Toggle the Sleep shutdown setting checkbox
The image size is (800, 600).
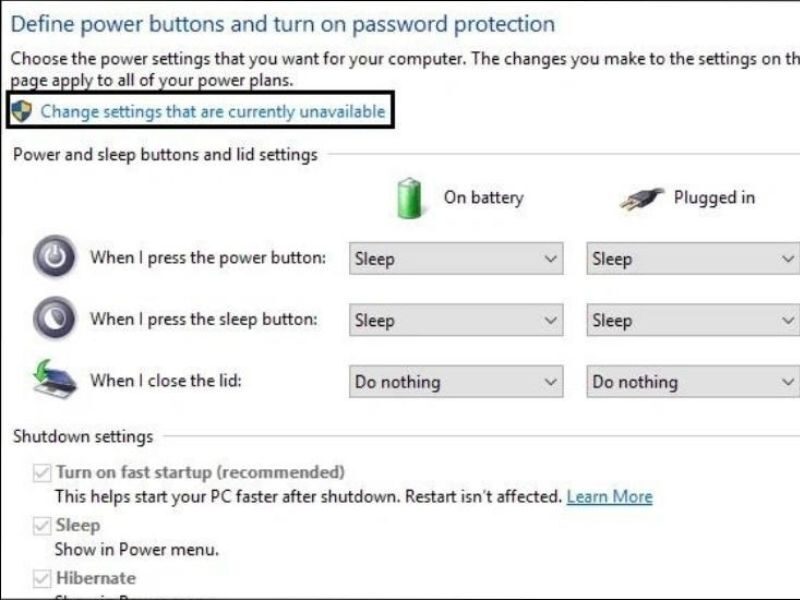40,525
